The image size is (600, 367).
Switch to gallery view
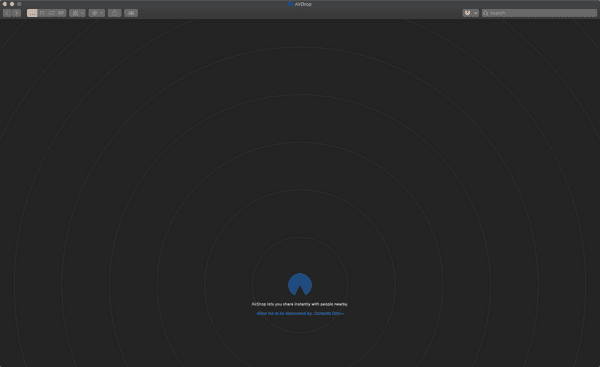[61, 13]
